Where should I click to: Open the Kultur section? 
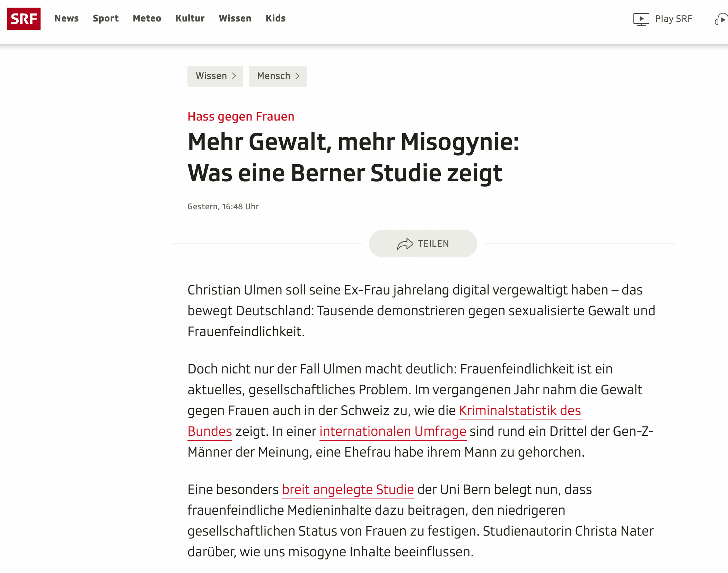(190, 18)
